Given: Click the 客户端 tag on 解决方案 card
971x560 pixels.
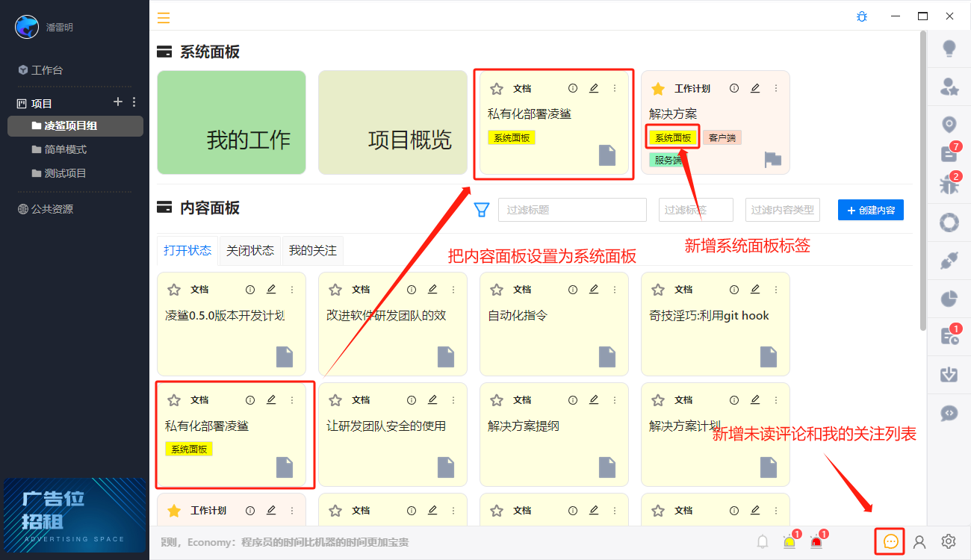Looking at the screenshot, I should [x=722, y=138].
